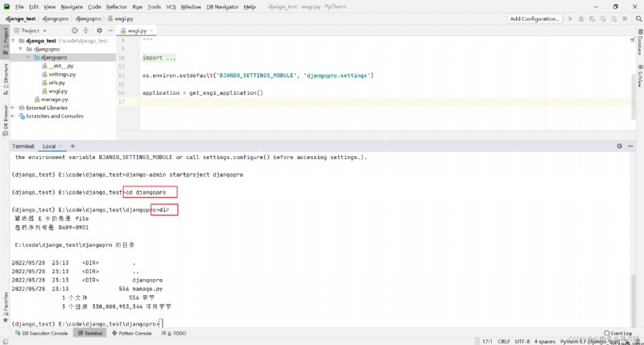Viewport: 644px width, 345px height.
Task: Click the locate/scroll from source icon
Action: click(x=74, y=31)
